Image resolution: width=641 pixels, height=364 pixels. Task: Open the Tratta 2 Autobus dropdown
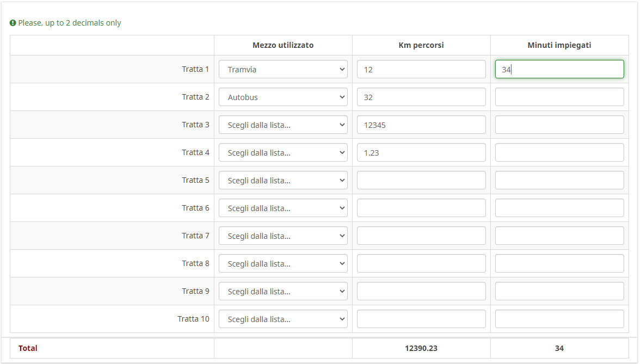283,97
